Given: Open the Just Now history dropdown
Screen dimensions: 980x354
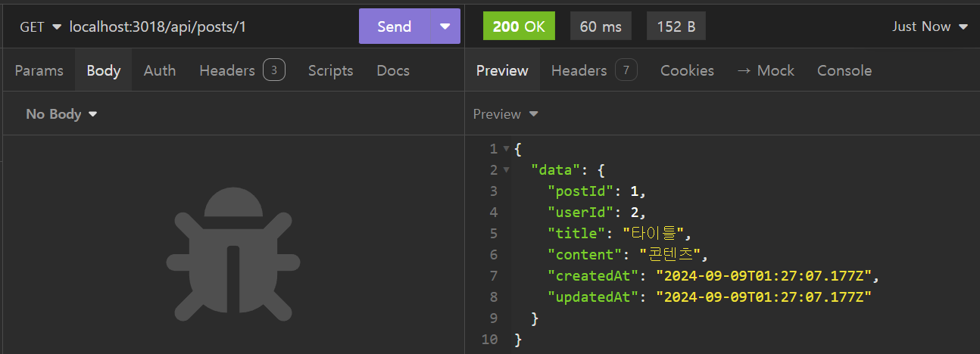Looking at the screenshot, I should pyautogui.click(x=930, y=26).
